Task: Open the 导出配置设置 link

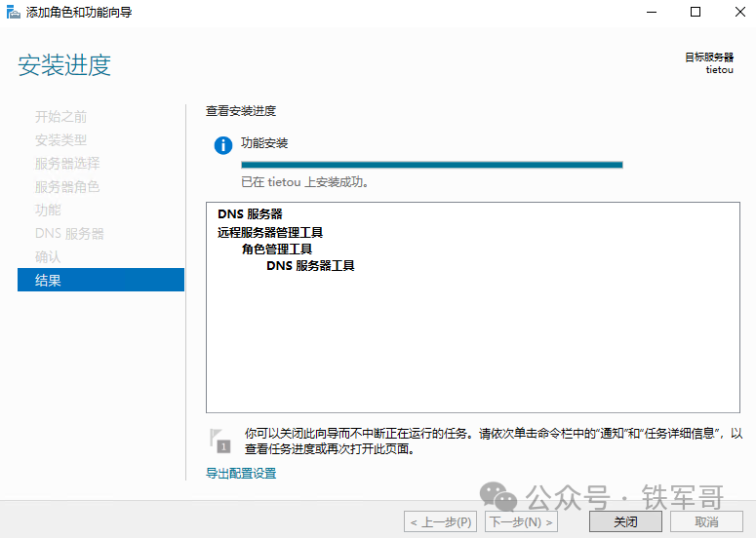Action: [241, 473]
